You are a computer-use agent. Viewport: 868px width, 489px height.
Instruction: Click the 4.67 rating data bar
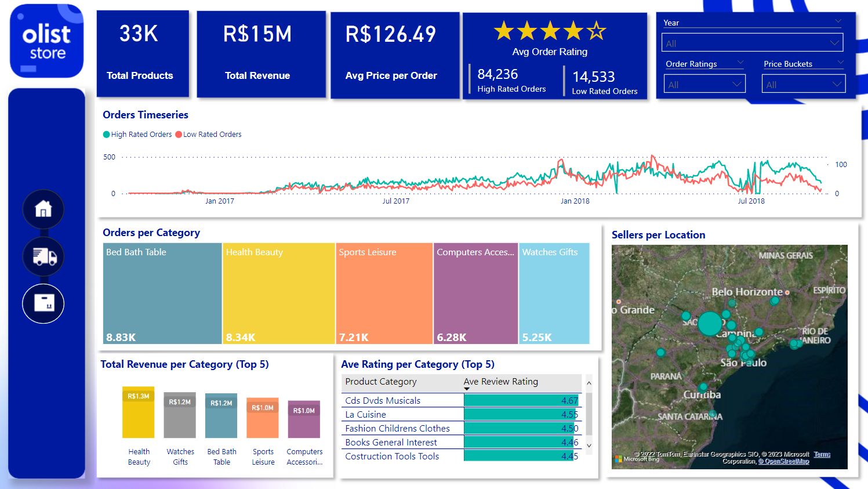(x=521, y=400)
